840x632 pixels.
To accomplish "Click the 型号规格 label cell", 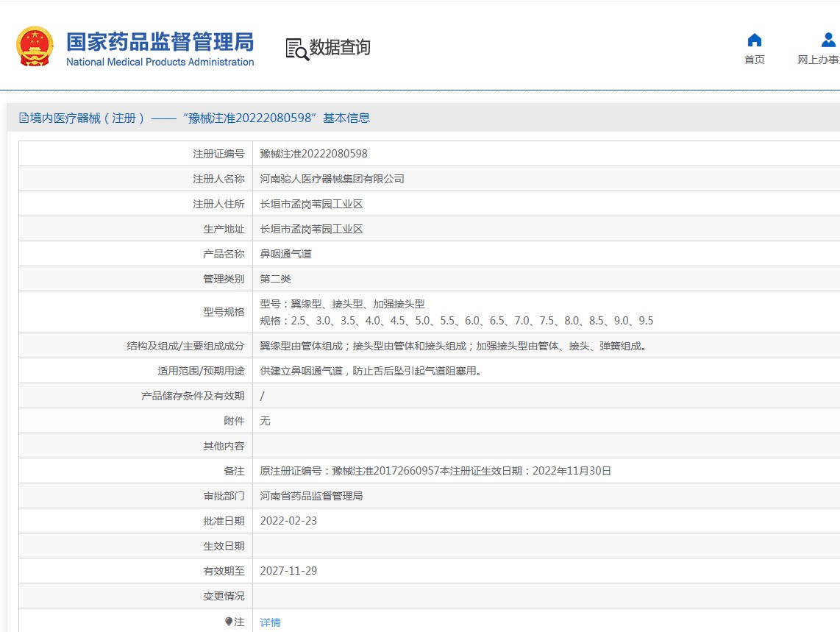I will (135, 312).
